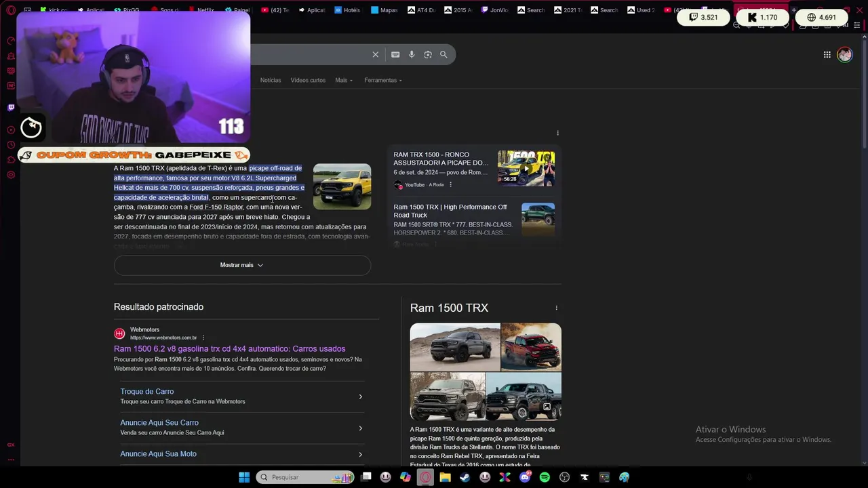The height and width of the screenshot is (488, 868).
Task: Open gray Ram TRX desert photo
Action: click(455, 347)
